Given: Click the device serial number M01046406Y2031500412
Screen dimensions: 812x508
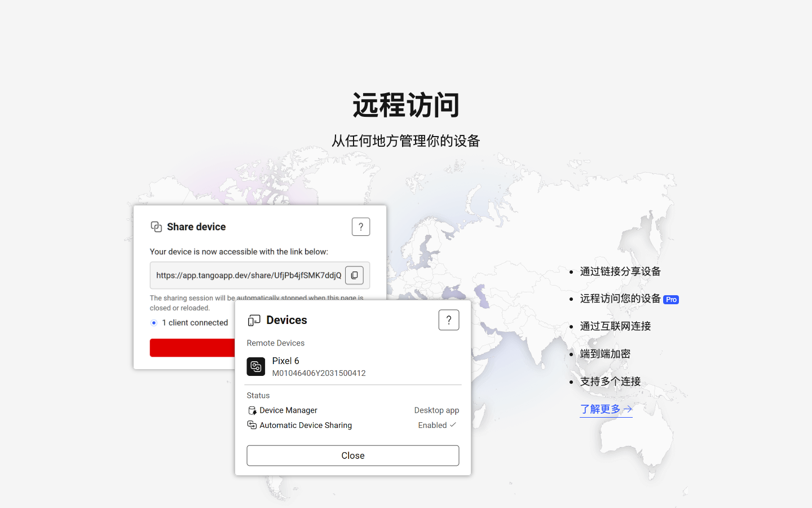Looking at the screenshot, I should [319, 373].
